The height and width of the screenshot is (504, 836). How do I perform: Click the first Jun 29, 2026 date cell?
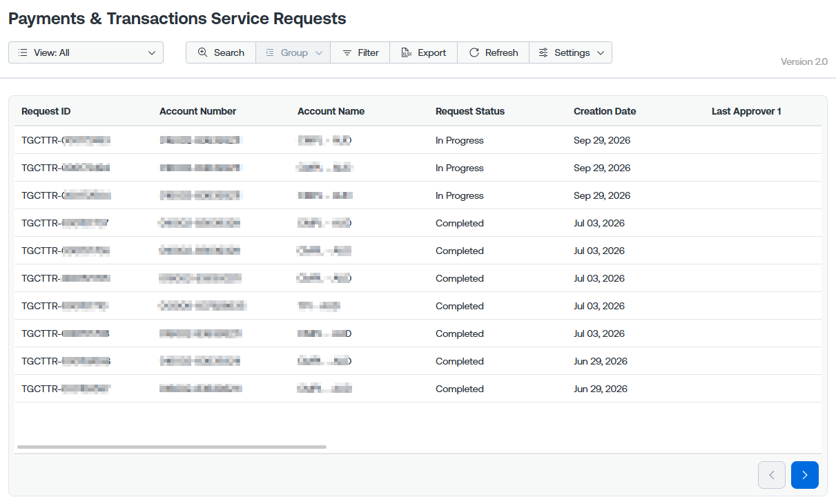tap(601, 361)
